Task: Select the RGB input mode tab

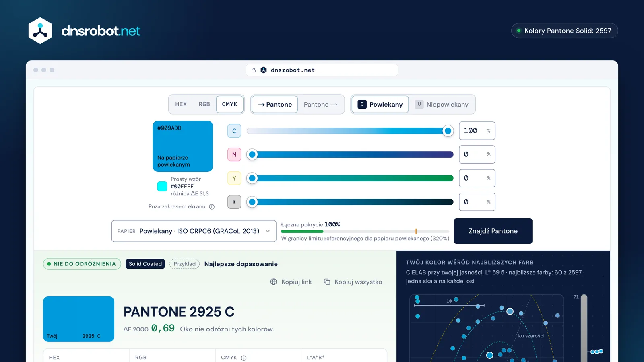Action: pos(204,104)
